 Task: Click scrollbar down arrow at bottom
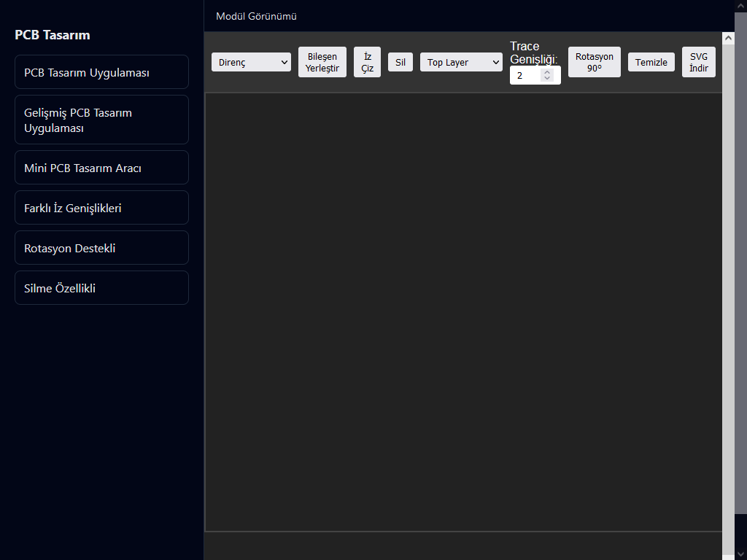point(740,553)
